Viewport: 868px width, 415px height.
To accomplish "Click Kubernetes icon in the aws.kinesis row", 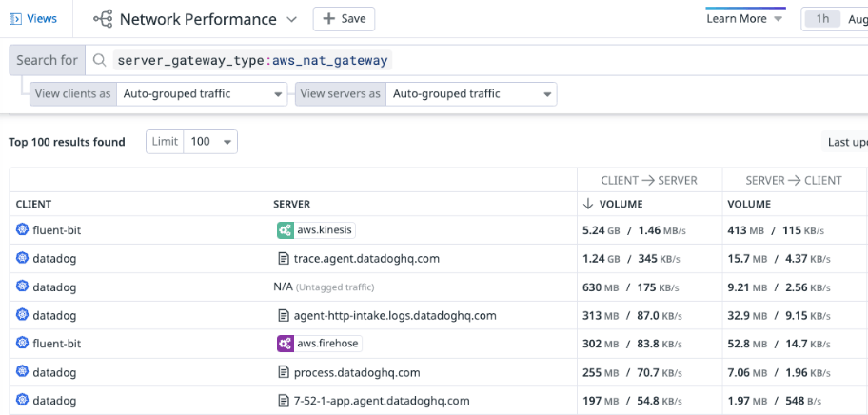I will [x=22, y=229].
